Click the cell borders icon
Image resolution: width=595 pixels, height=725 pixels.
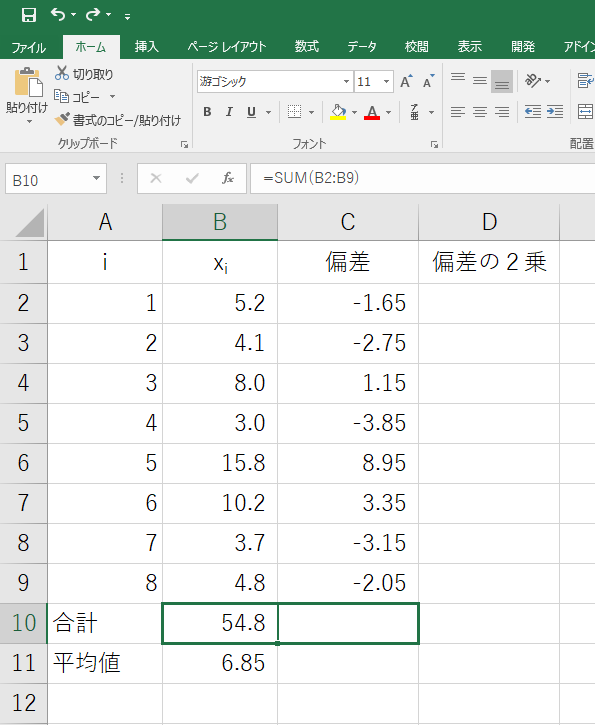[294, 112]
